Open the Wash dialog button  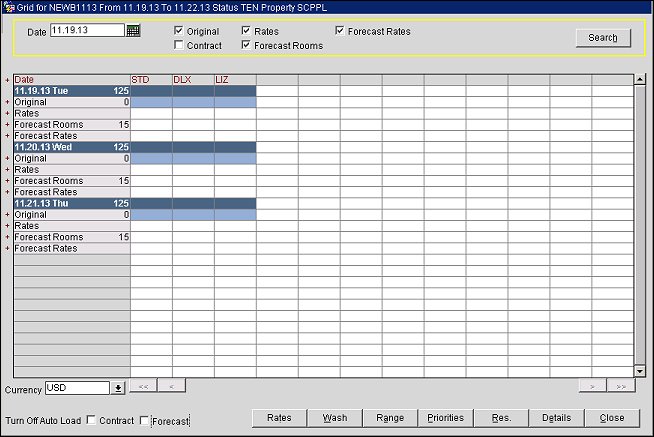point(335,417)
